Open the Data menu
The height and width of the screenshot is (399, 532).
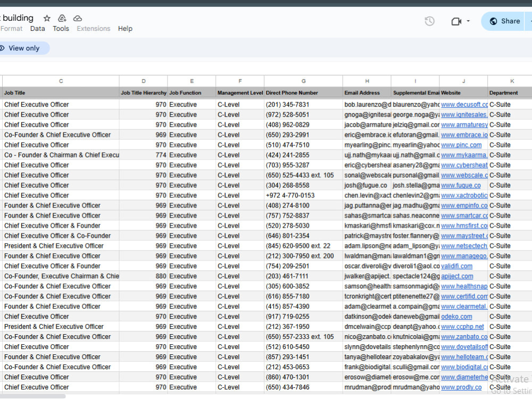click(x=37, y=29)
